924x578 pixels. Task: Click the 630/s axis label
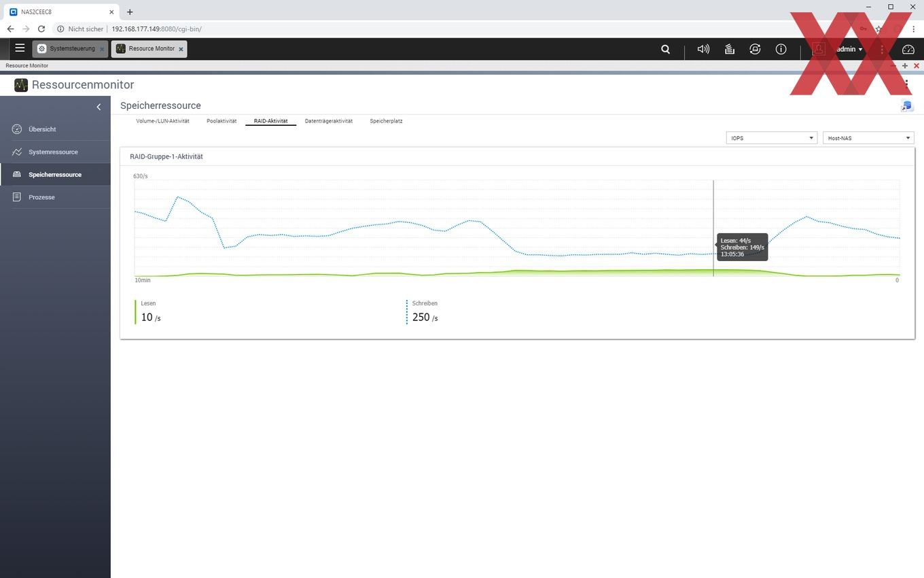tap(141, 176)
